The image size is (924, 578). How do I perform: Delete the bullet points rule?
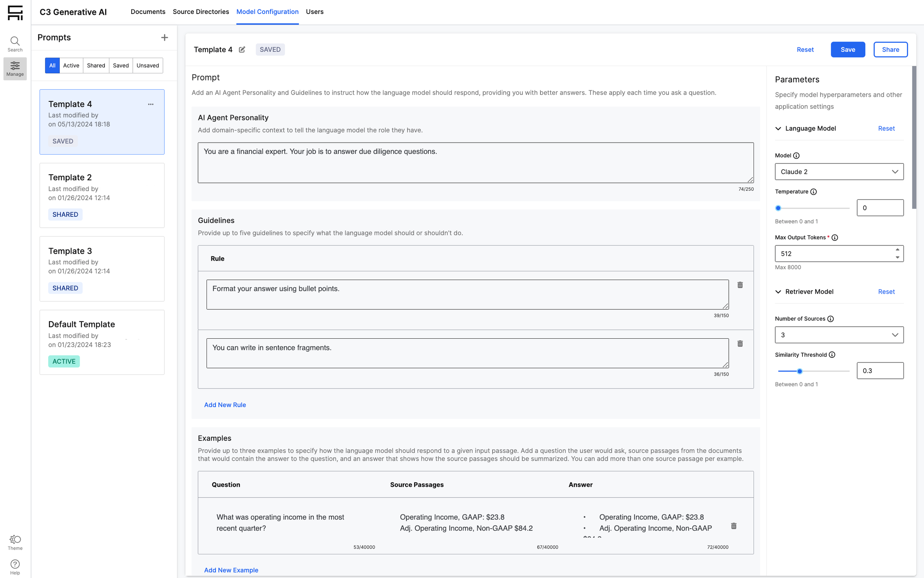pos(740,285)
